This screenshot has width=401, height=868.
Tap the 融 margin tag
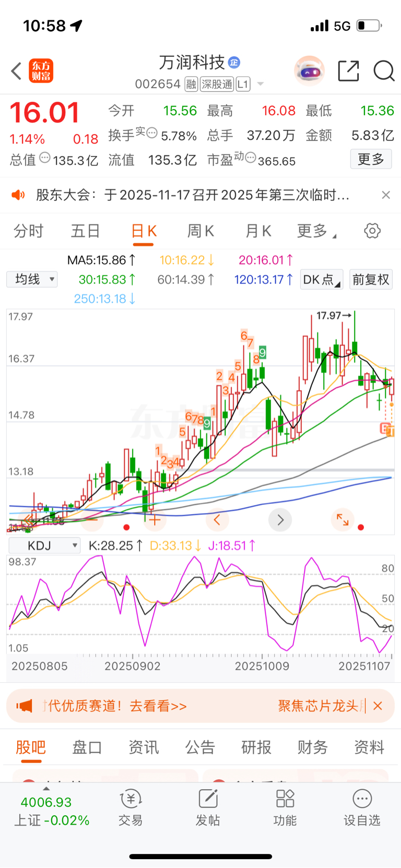[191, 84]
